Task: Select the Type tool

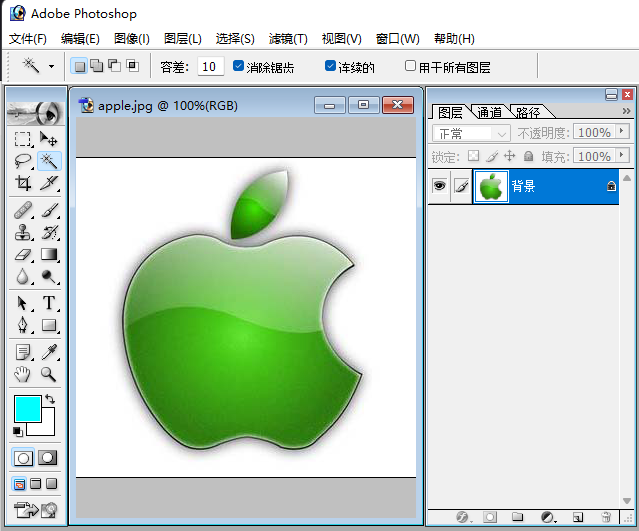Action: 49,303
